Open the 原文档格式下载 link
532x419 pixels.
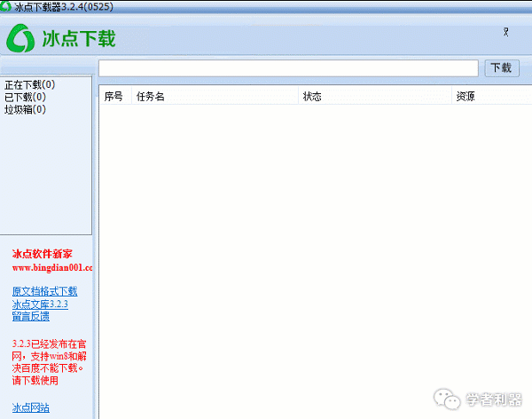[45, 291]
